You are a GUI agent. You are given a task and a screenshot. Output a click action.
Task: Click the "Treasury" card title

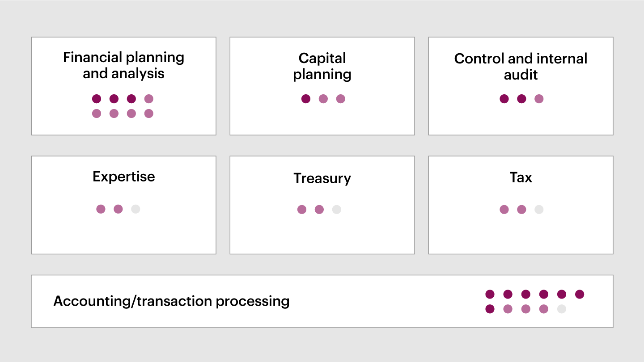pyautogui.click(x=322, y=178)
